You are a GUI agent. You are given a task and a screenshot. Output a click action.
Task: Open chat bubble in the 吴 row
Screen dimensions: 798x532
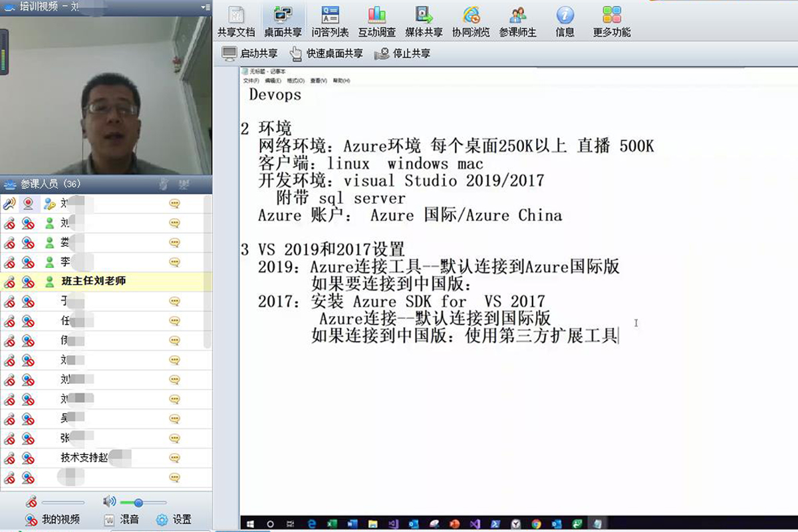174,419
